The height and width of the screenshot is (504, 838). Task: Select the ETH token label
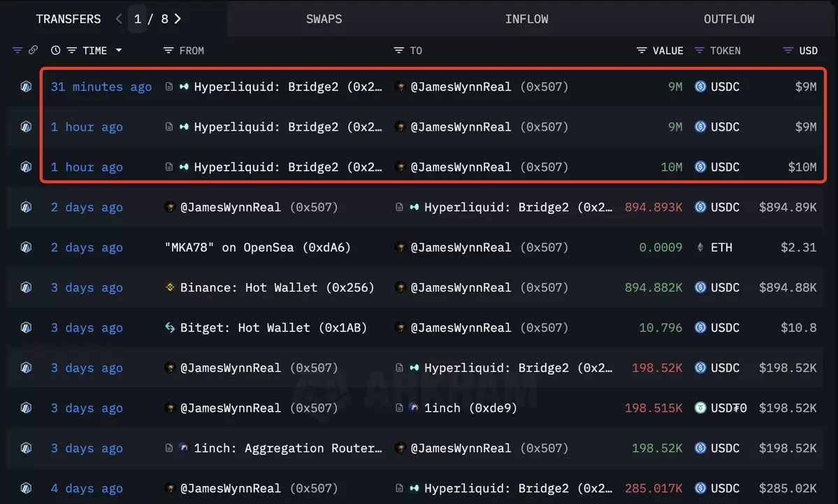click(x=721, y=247)
